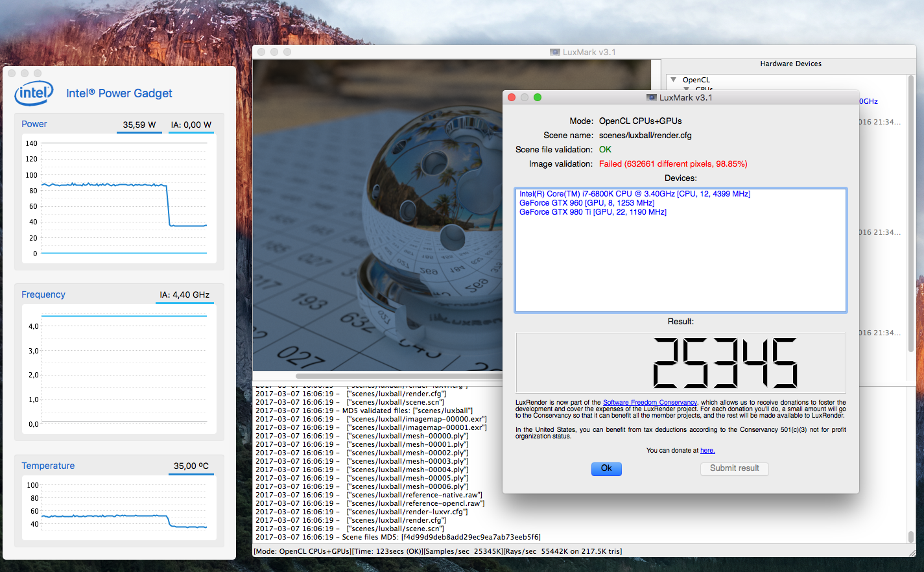Viewport: 924px width, 572px height.
Task: Click the render-luxvr.cfg log line above reference-opencl.raw's neighbor
Action: 362,512
